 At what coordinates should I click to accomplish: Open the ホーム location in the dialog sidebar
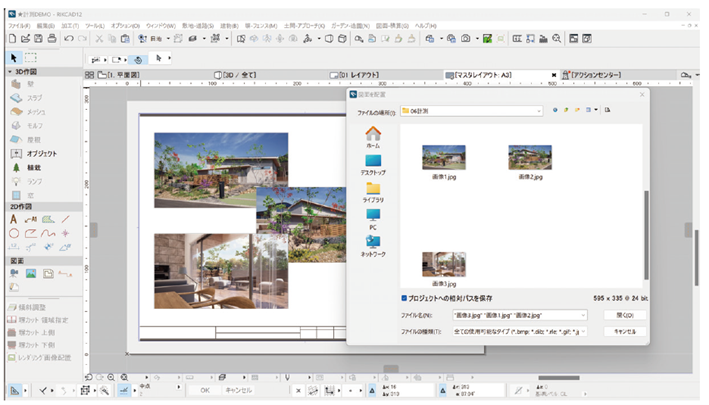pos(373,136)
